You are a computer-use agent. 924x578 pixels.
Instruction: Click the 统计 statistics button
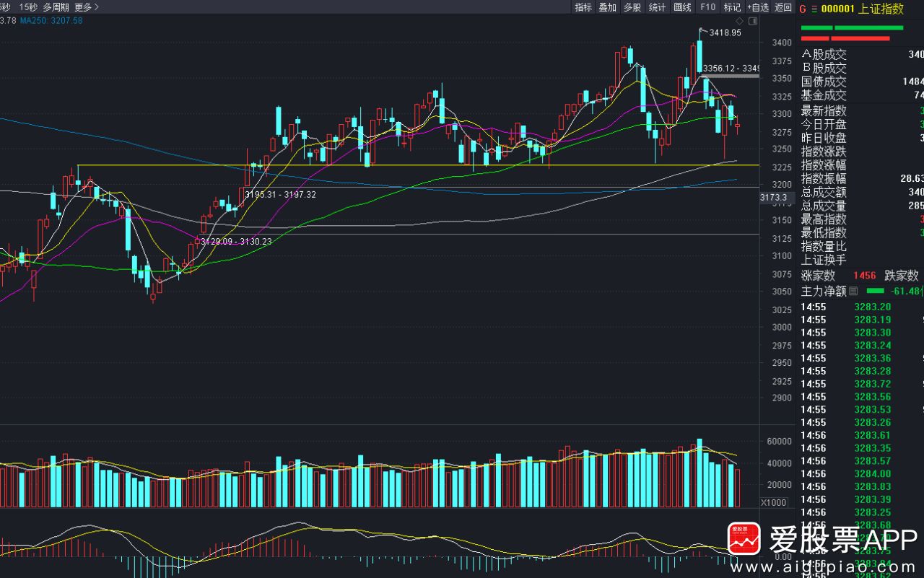click(x=658, y=7)
